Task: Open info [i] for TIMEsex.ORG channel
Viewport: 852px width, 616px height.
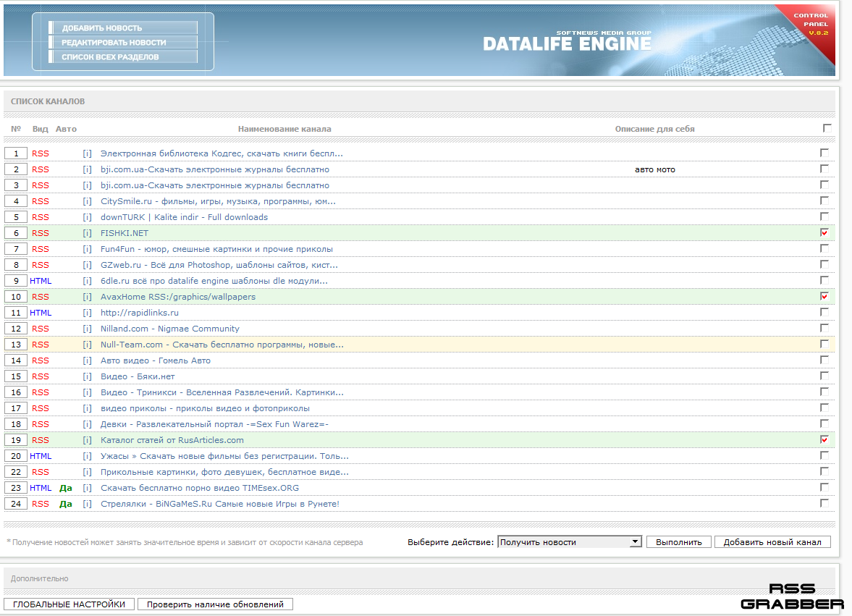Action: tap(87, 489)
